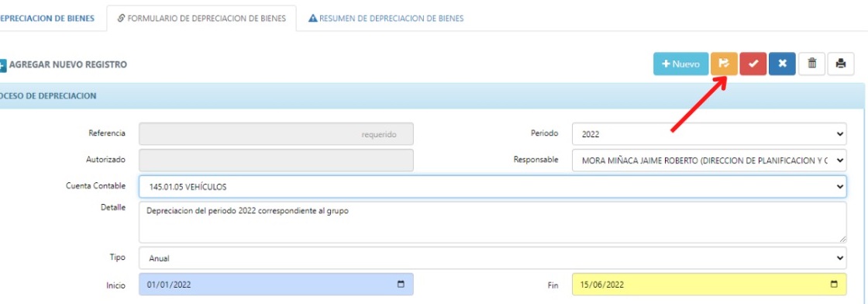The height and width of the screenshot is (304, 868).
Task: Open the Depreciacion de Bienes tab
Action: (x=47, y=19)
